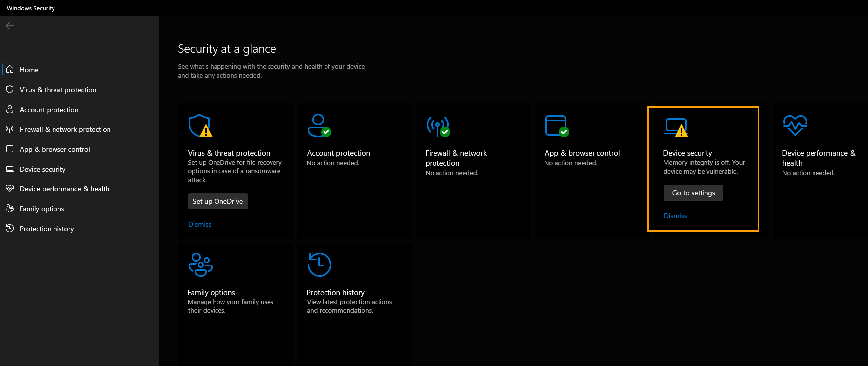Click the Device performance heart monitor tile icon
The height and width of the screenshot is (366, 868).
795,125
